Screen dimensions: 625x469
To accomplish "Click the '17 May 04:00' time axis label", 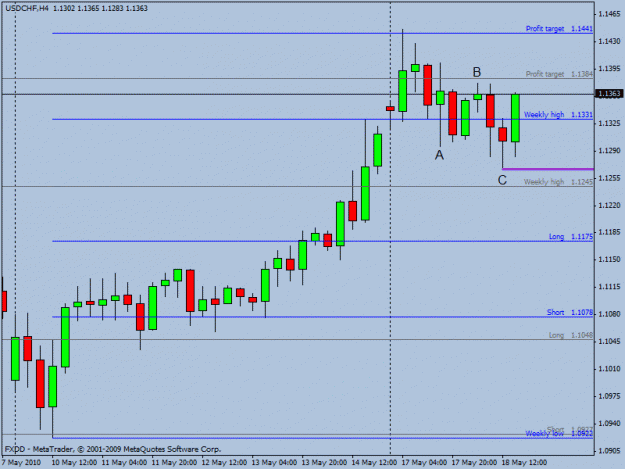I will pyautogui.click(x=425, y=462).
